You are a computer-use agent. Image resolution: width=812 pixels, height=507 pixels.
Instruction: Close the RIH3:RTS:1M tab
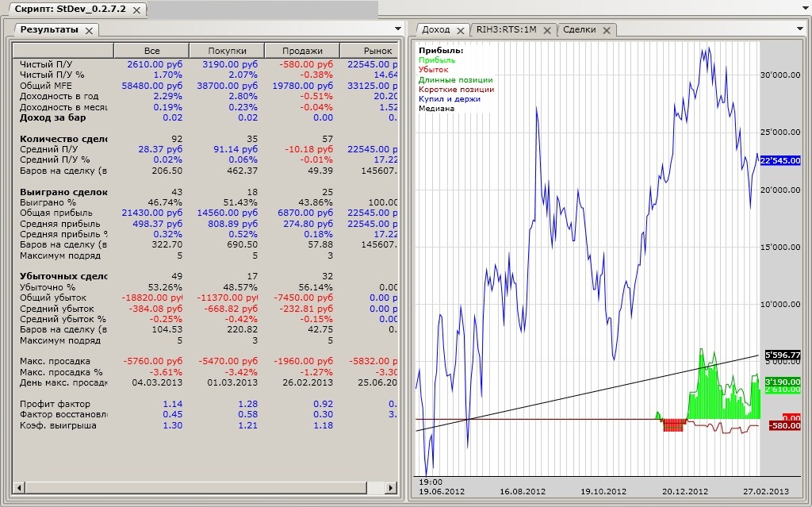547,30
